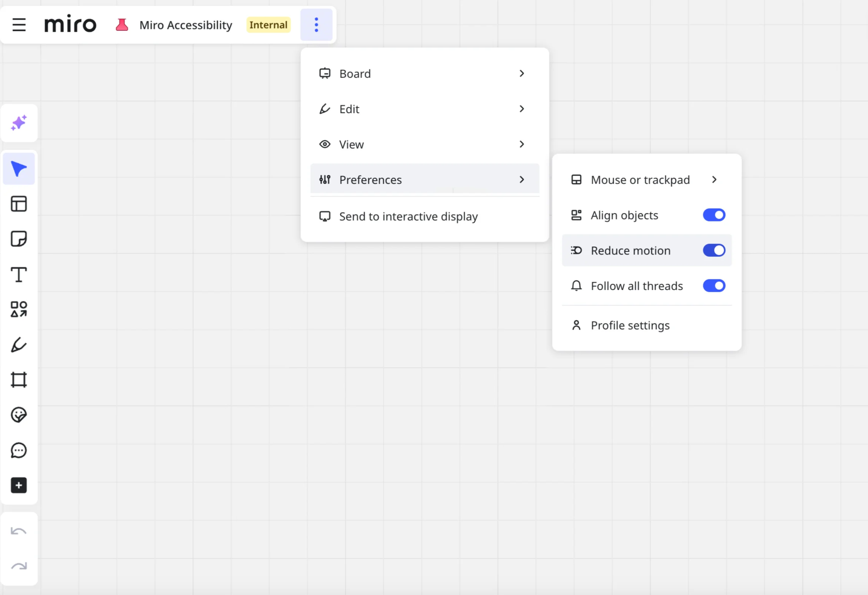This screenshot has height=595, width=868.
Task: Disable the Reduce motion switch
Action: pos(714,250)
